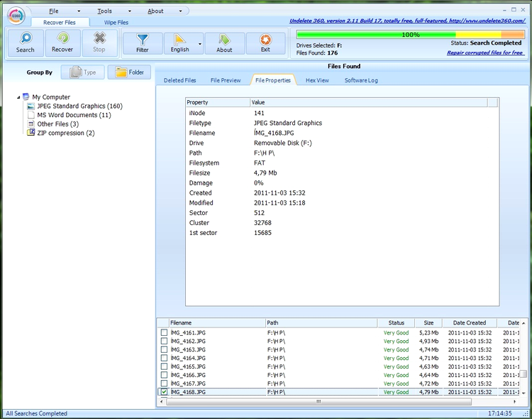Open the File menu dropdown arrow
Image resolution: width=532 pixels, height=419 pixels.
coord(79,11)
